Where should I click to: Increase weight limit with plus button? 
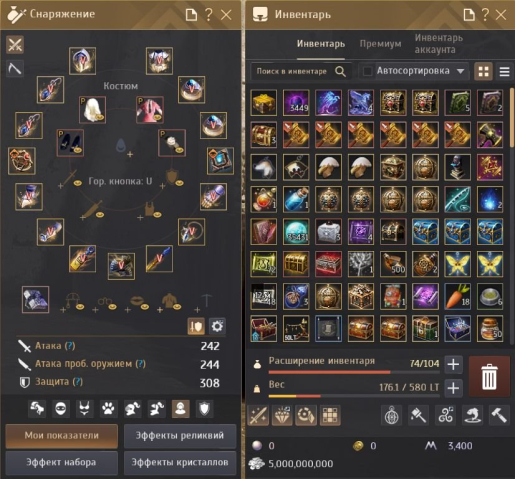click(453, 388)
